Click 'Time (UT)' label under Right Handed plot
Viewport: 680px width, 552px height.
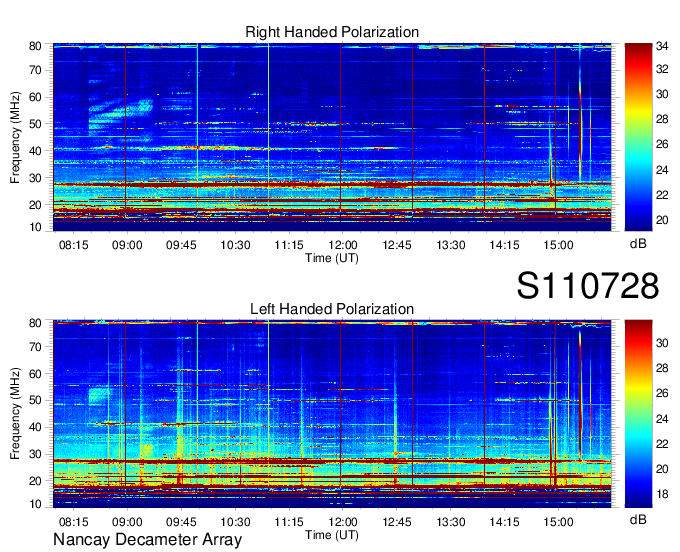click(x=332, y=258)
